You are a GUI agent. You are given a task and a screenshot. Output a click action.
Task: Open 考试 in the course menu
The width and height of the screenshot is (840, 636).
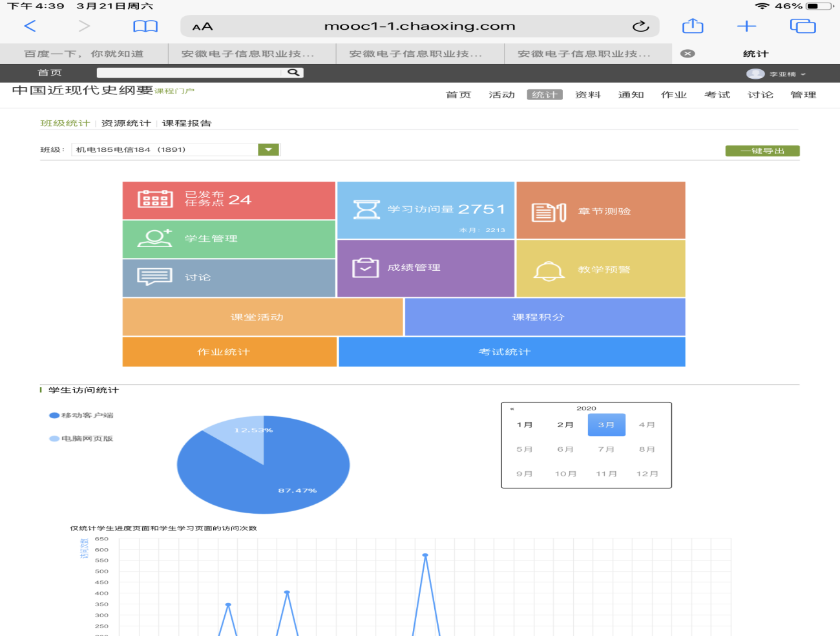(717, 95)
